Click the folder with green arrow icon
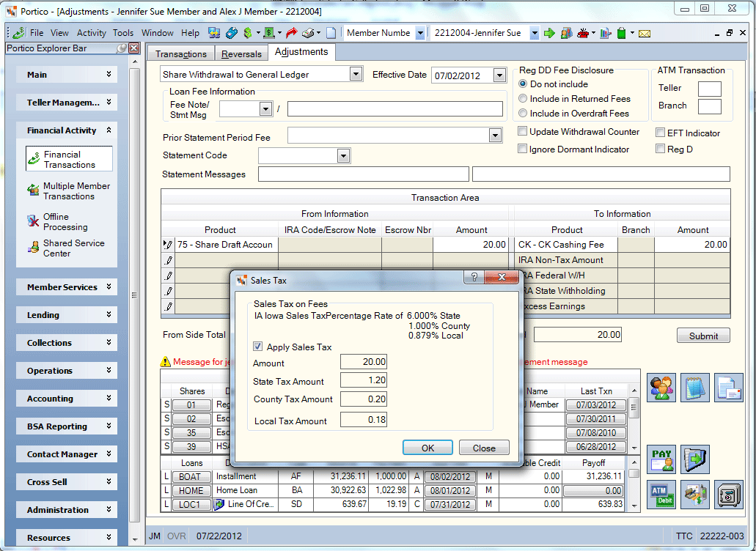Viewport: 756px width, 551px height. click(694, 459)
